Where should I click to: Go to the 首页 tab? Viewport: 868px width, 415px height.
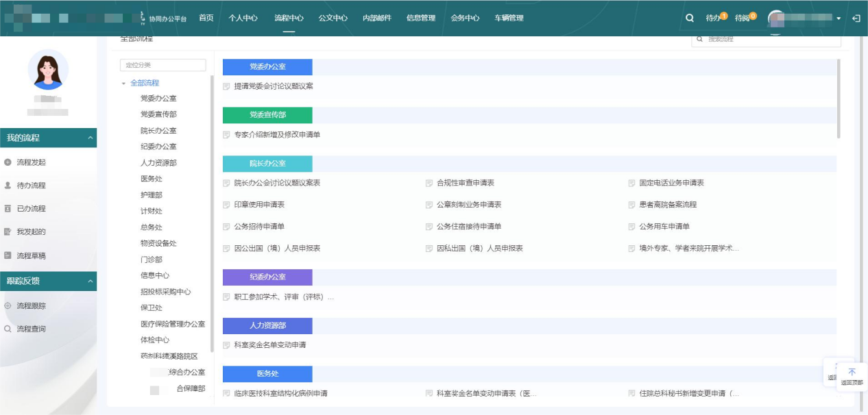(x=206, y=18)
